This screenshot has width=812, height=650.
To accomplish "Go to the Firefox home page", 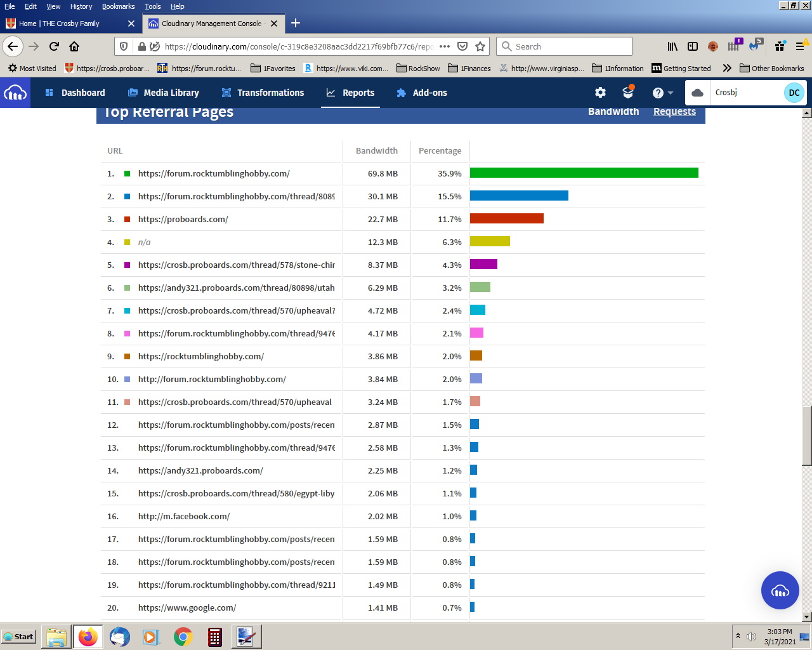I will 74,46.
